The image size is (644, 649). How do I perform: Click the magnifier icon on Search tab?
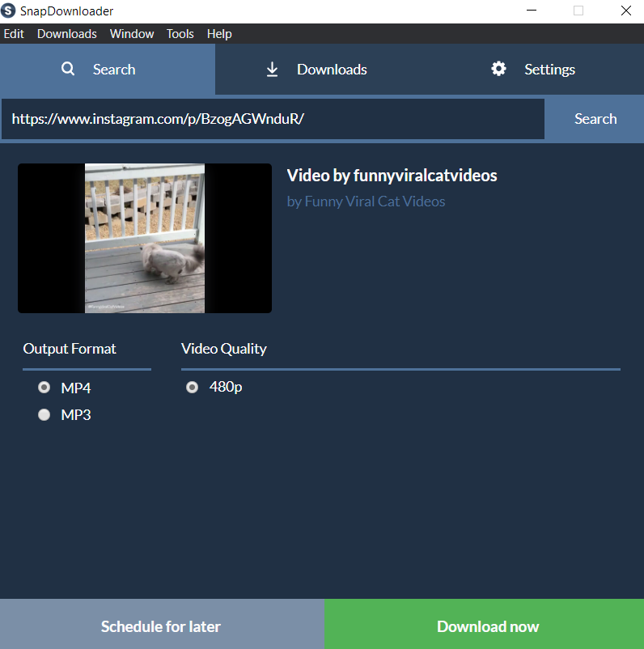pos(68,69)
